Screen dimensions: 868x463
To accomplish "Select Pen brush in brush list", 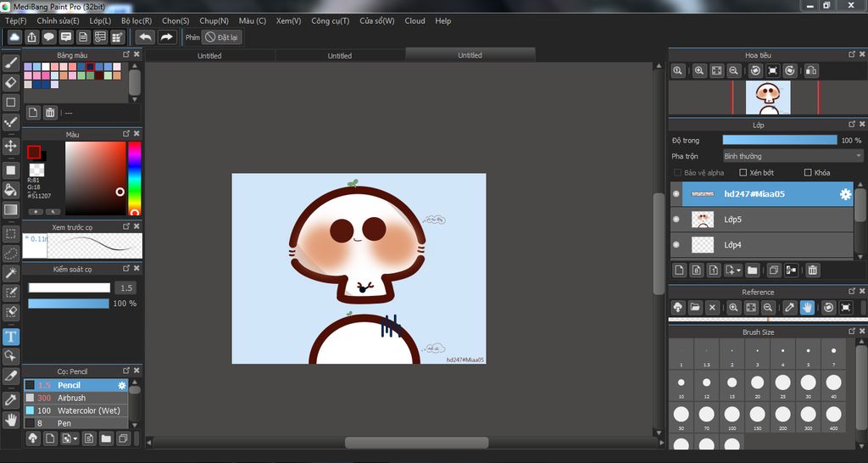I will coord(75,423).
